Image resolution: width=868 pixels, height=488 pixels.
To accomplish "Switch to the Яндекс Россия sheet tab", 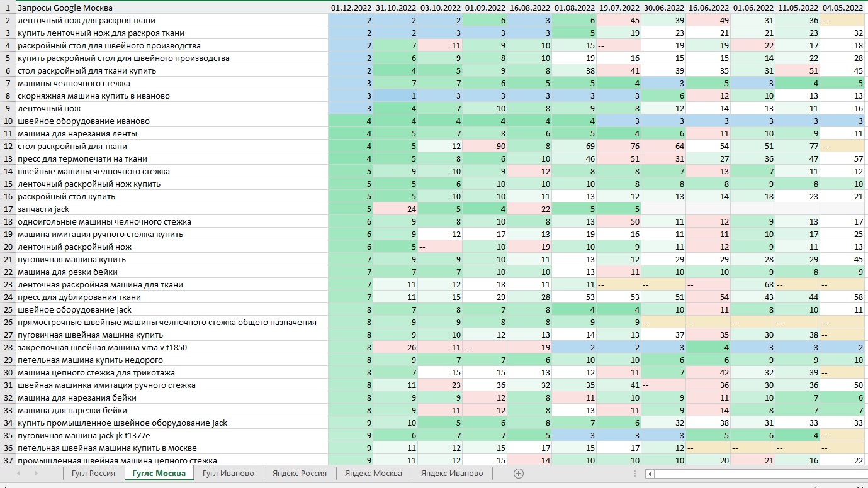I will pos(300,474).
